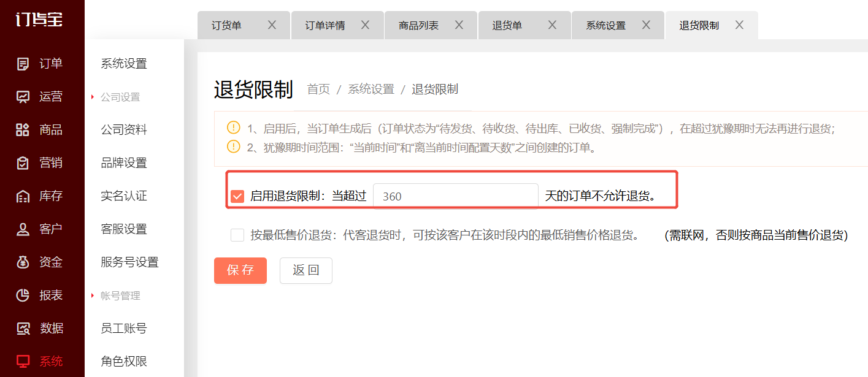Viewport: 868px width, 377px height.
Task: Click 退货限制 breadcrumb text
Action: (435, 89)
